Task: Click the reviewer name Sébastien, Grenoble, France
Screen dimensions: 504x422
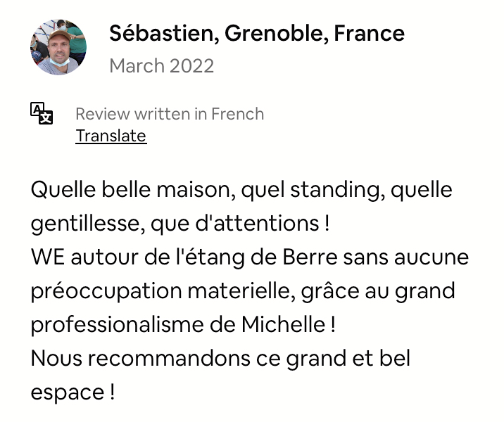Action: (x=256, y=33)
